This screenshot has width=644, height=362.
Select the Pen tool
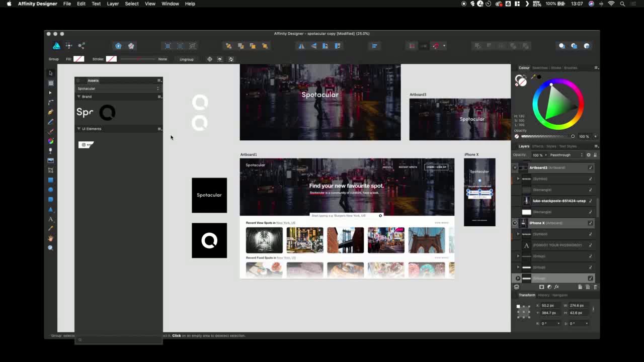50,112
